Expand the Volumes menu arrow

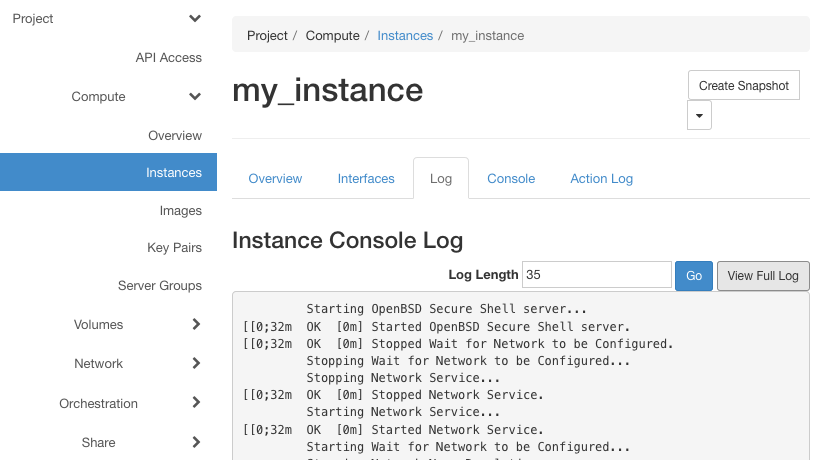[x=196, y=324]
